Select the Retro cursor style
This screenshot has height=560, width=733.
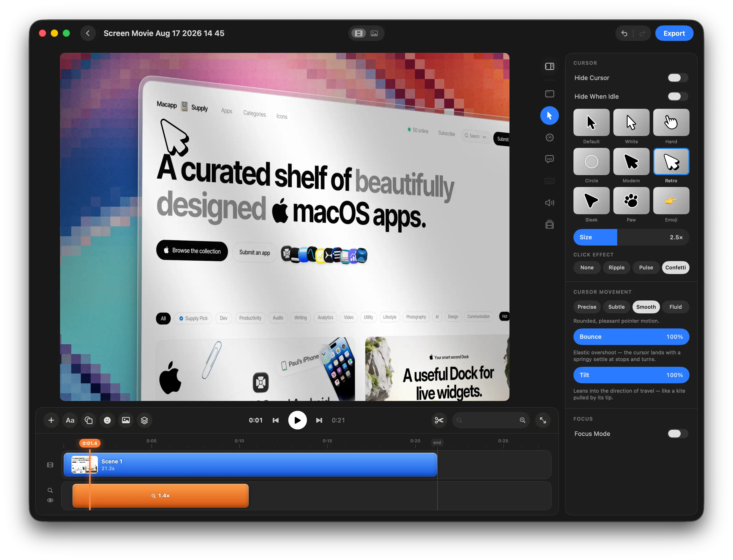pos(671,162)
